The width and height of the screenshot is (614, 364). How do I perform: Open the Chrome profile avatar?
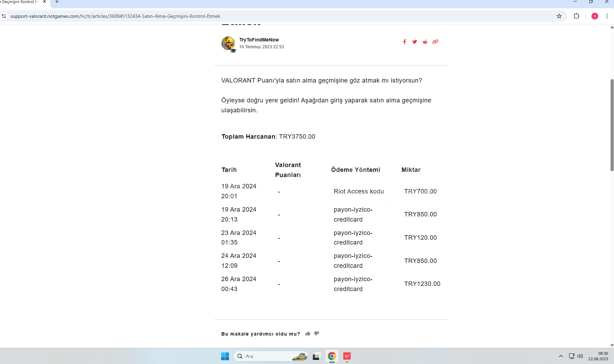(595, 16)
